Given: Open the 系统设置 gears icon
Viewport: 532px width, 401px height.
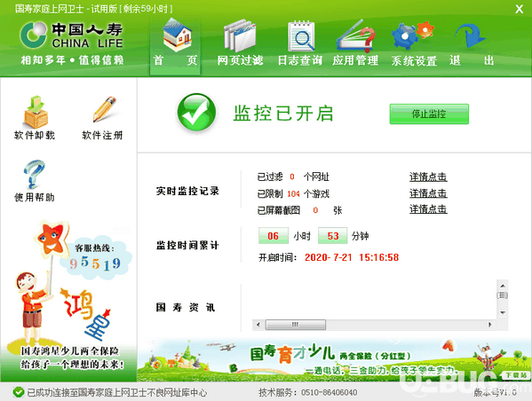Looking at the screenshot, I should click(413, 35).
